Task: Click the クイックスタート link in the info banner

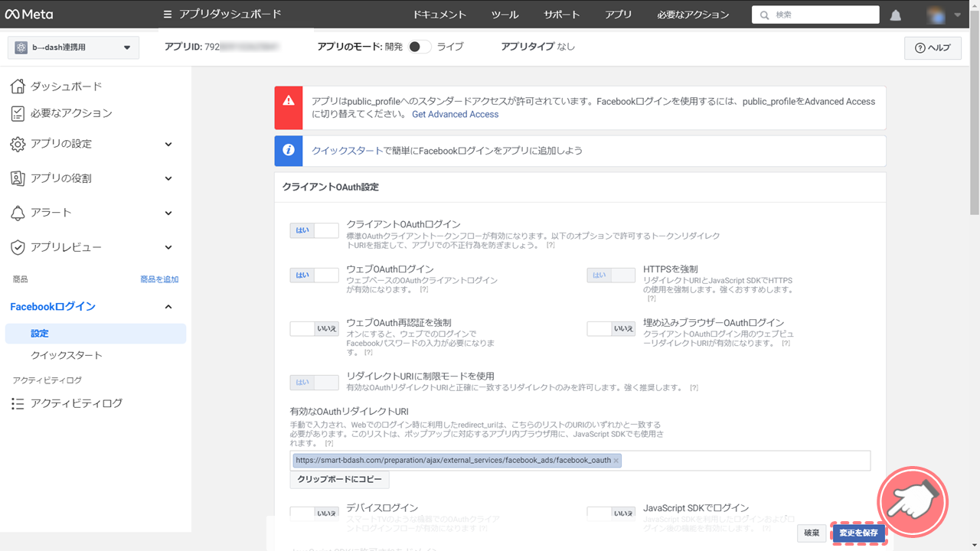Action: pyautogui.click(x=347, y=151)
